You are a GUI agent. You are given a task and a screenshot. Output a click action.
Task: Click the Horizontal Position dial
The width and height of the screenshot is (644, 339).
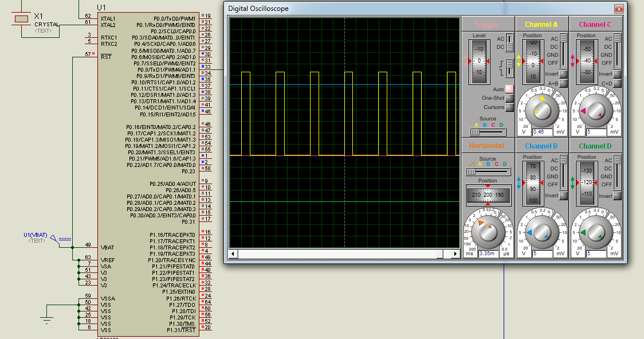point(488,195)
